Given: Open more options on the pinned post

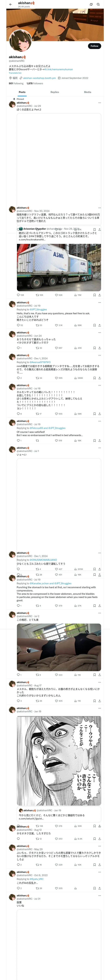Looking at the screenshot, I should (x=99, y=103).
